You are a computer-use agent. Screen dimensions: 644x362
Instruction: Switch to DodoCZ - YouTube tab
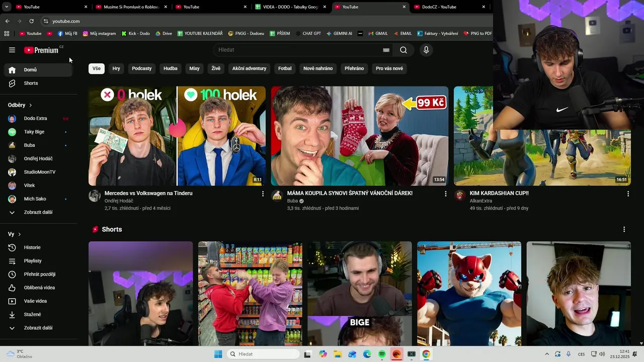click(449, 7)
